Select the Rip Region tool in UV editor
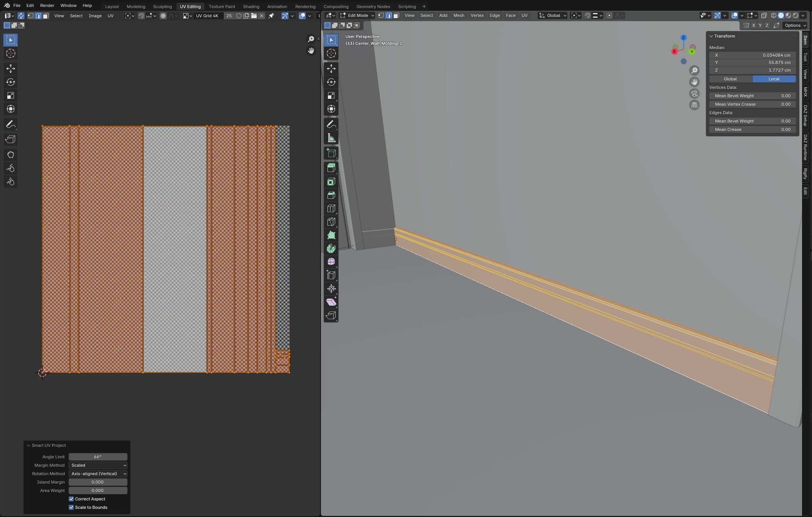 tap(11, 139)
